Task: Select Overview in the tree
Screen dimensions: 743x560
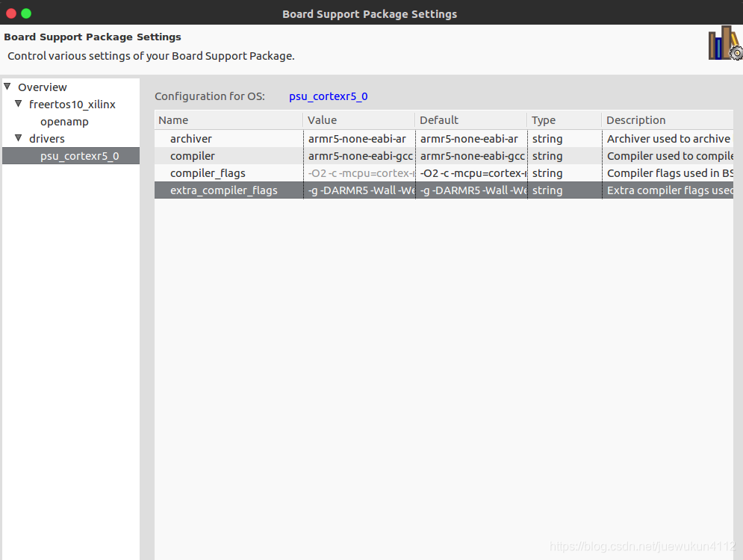Action: [42, 87]
